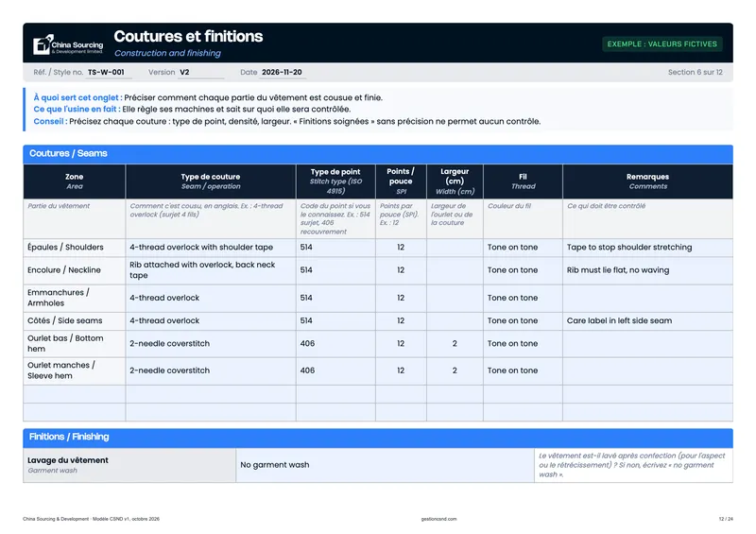Click the 'Coutures et finitions' title
The image size is (756, 534).
(188, 36)
